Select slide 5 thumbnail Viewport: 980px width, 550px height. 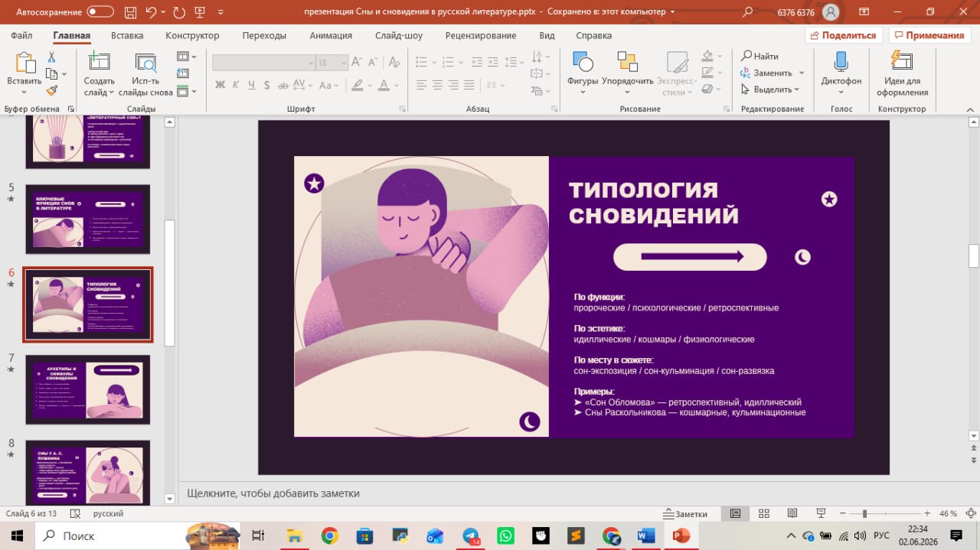coord(88,219)
